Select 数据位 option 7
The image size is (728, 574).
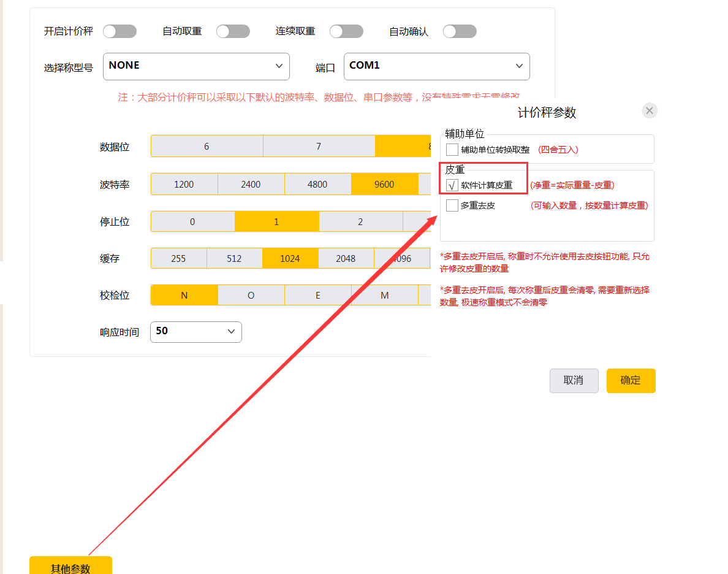(x=319, y=147)
